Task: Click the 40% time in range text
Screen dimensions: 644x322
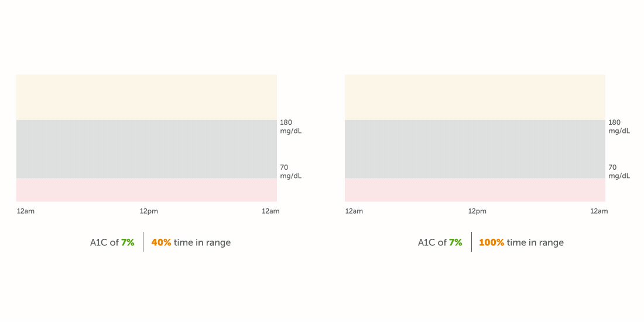Action: coord(191,242)
